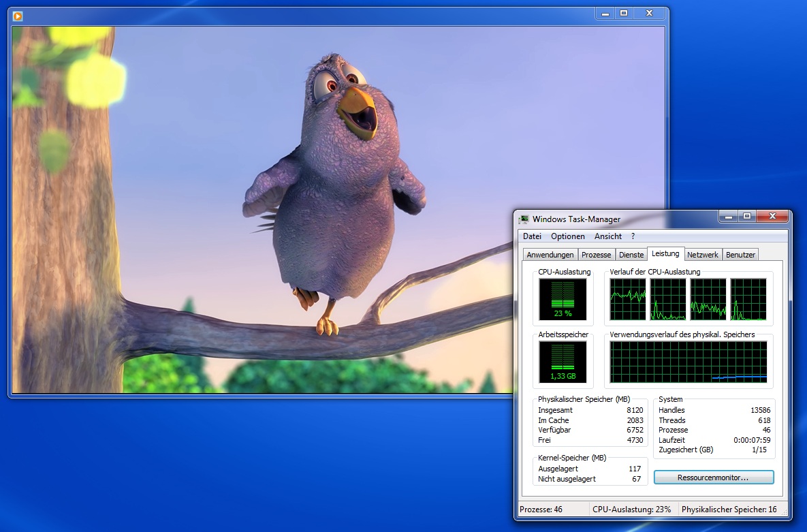807x532 pixels.
Task: Click the Zugesichert (GB) value 1/15
Action: [x=759, y=450]
